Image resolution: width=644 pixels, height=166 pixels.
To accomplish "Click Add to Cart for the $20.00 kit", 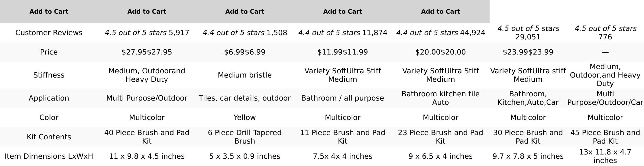I will (x=440, y=12).
